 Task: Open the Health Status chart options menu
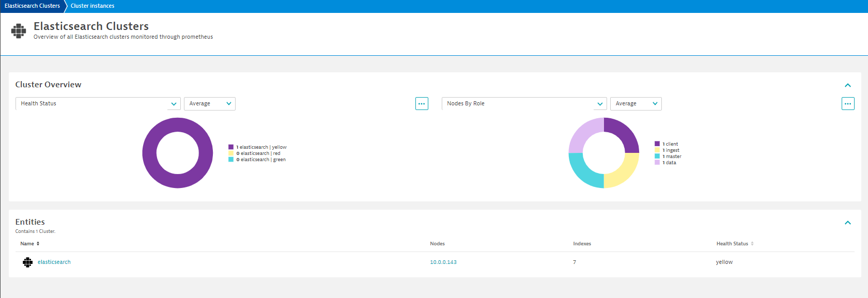tap(422, 104)
